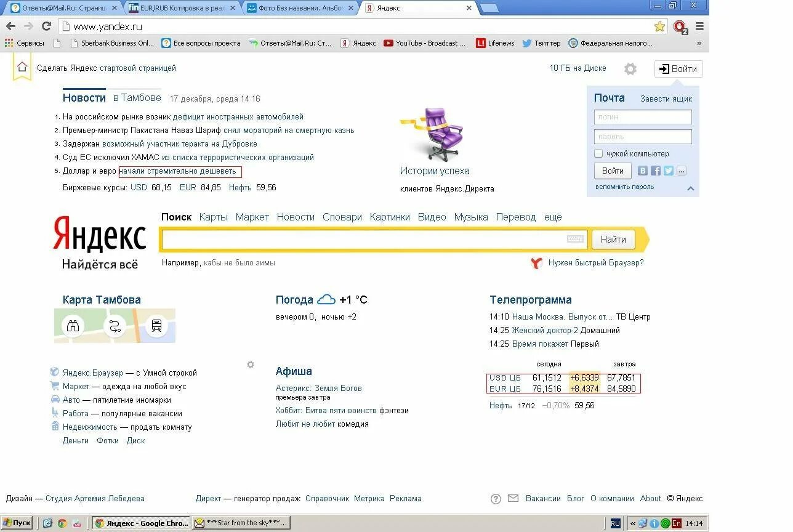Click the binoculars icon on Tambov map
Viewport: 793px width, 532px height.
pyautogui.click(x=73, y=326)
